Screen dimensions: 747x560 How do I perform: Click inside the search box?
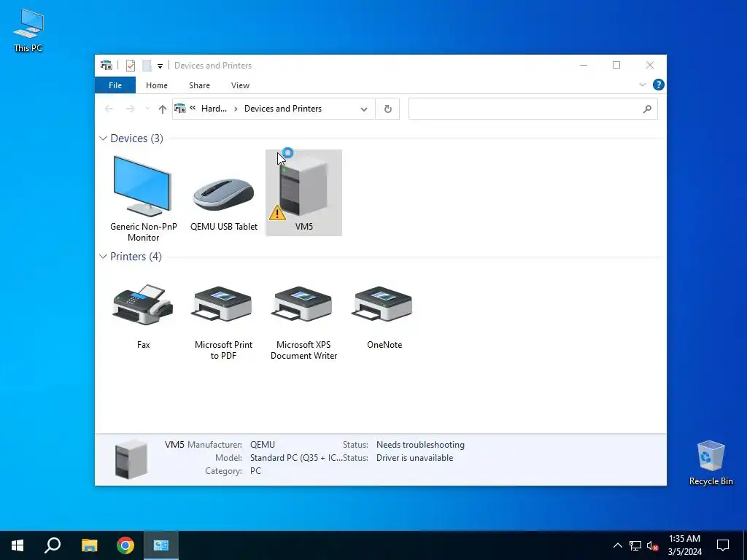point(524,109)
